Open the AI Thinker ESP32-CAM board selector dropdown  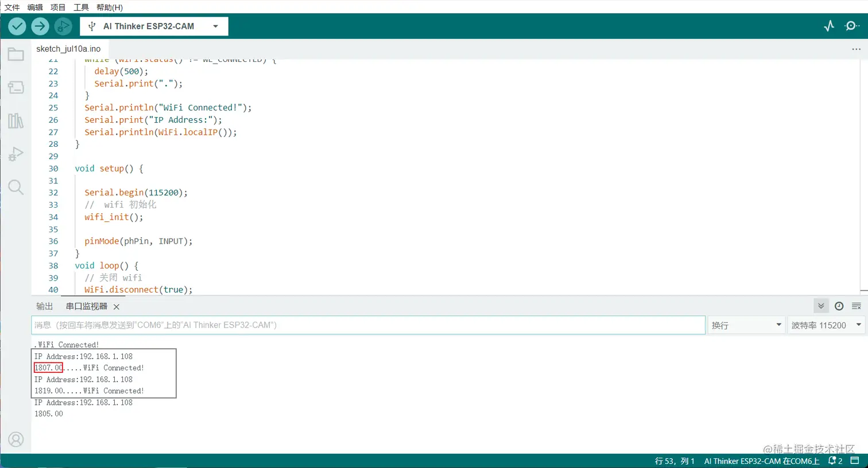point(154,26)
